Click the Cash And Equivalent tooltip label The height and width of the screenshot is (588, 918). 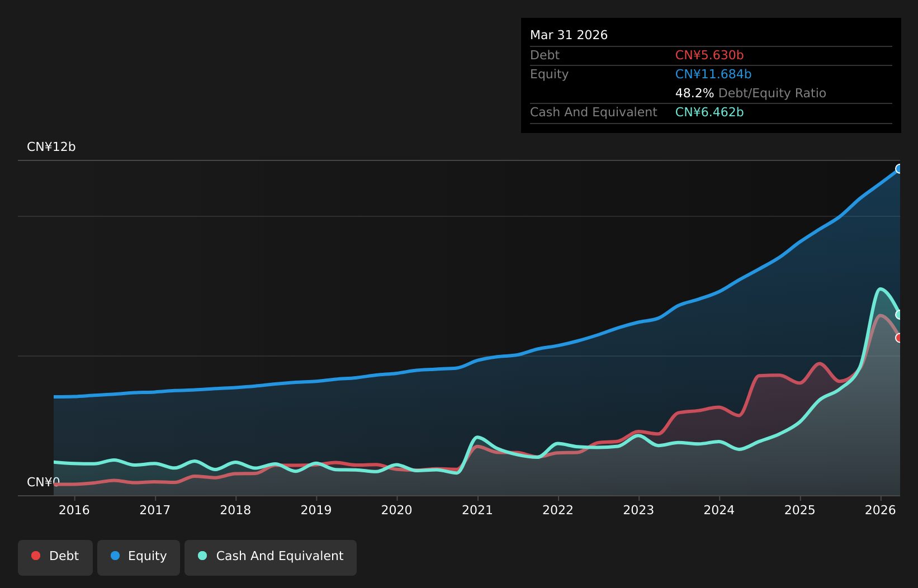[594, 112]
